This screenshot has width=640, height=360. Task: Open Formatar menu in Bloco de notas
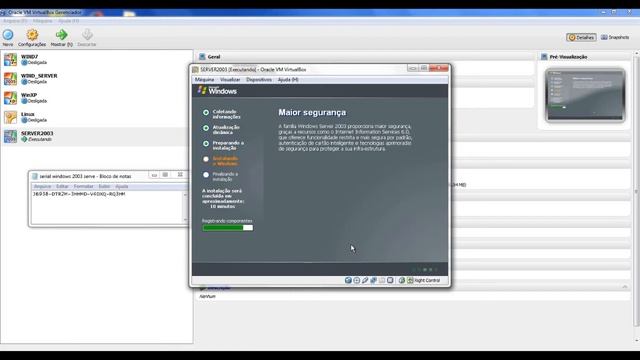(x=83, y=187)
